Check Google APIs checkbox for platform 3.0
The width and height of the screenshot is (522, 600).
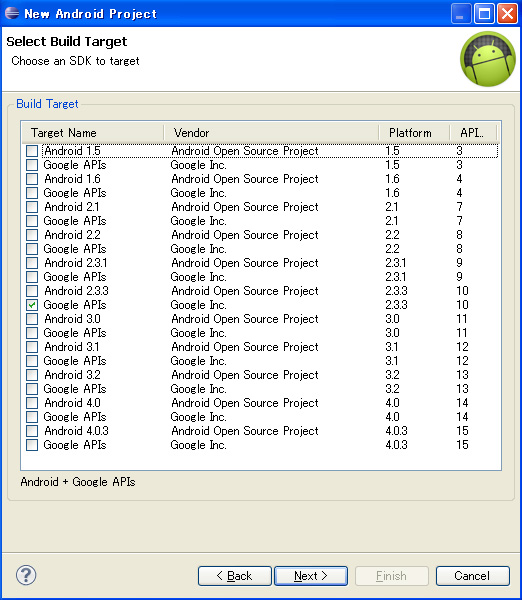tap(32, 333)
